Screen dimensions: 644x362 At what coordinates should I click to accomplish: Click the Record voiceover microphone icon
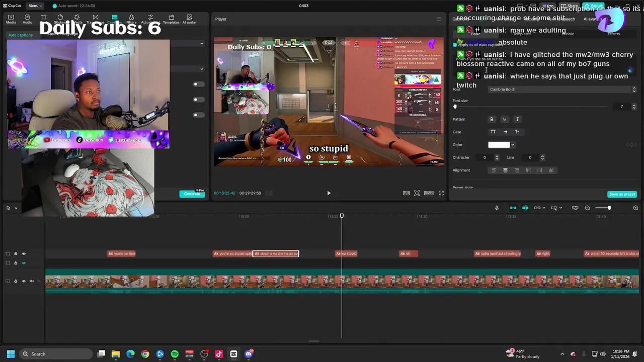497,208
